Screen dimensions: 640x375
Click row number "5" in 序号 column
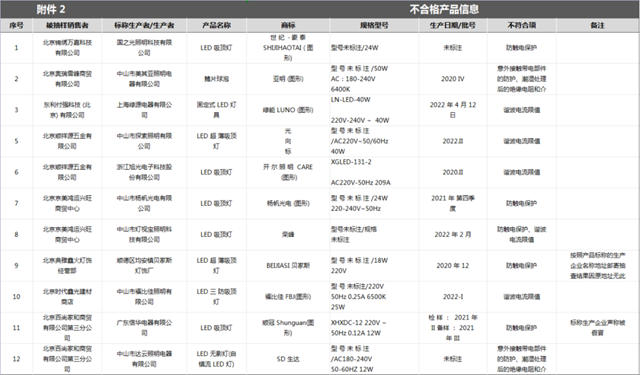[16, 141]
